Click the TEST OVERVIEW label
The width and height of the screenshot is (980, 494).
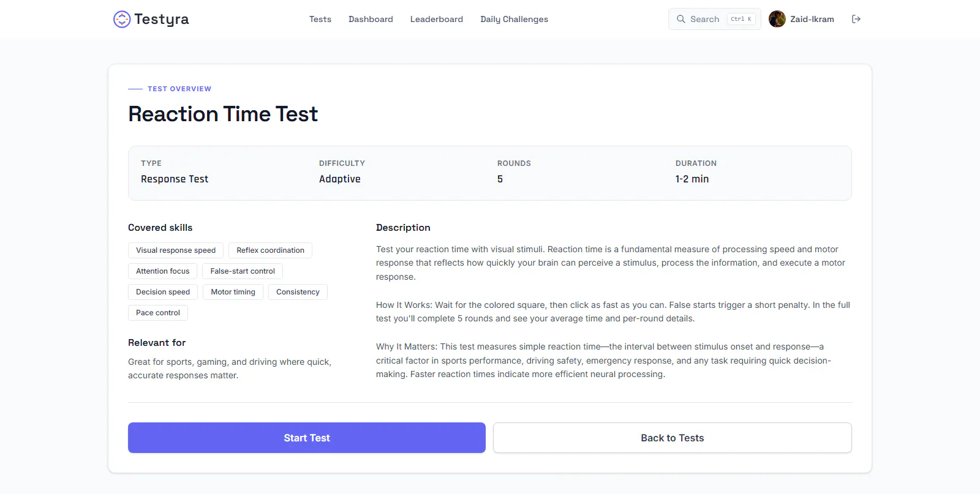click(179, 89)
